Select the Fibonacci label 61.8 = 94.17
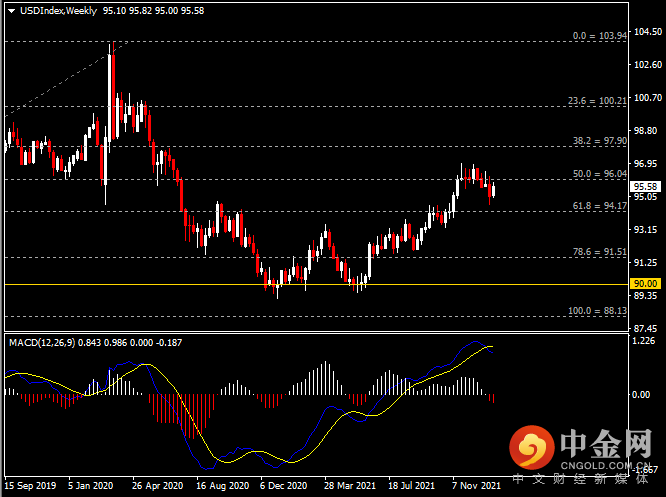 pyautogui.click(x=599, y=206)
